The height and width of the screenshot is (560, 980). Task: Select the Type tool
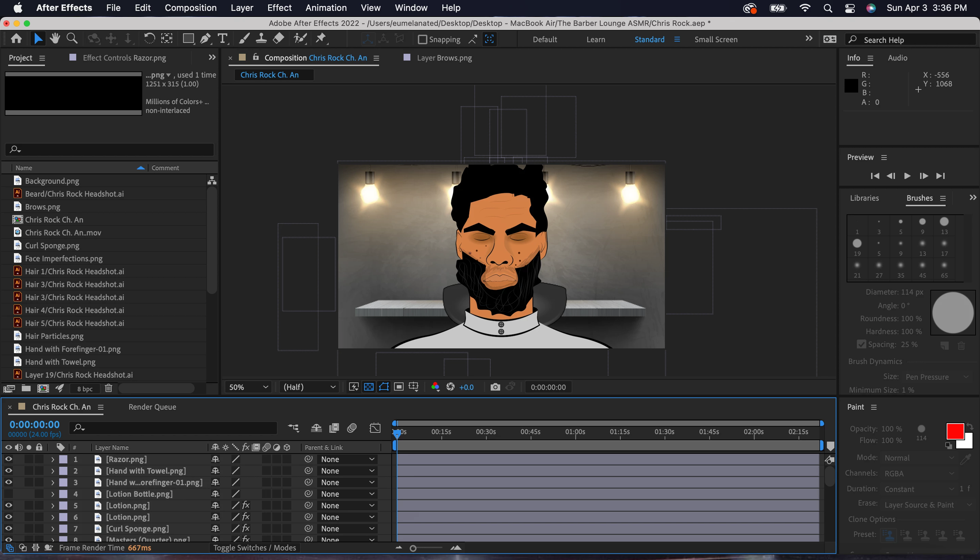pyautogui.click(x=222, y=39)
